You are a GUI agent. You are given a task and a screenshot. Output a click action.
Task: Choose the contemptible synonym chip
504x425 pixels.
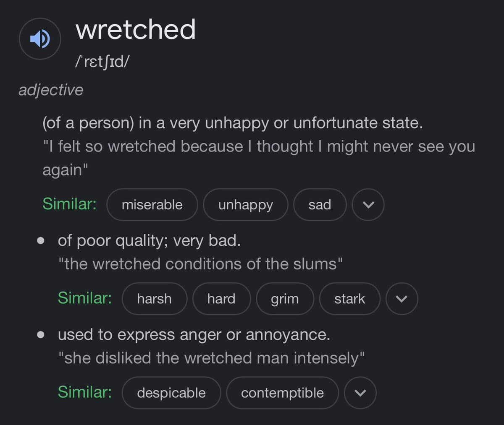tap(282, 393)
